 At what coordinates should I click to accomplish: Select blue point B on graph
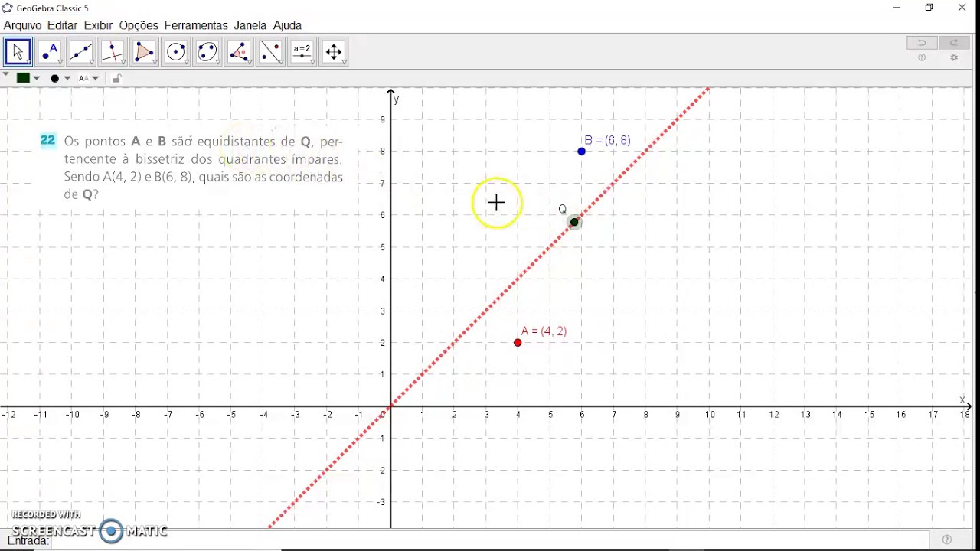point(582,152)
